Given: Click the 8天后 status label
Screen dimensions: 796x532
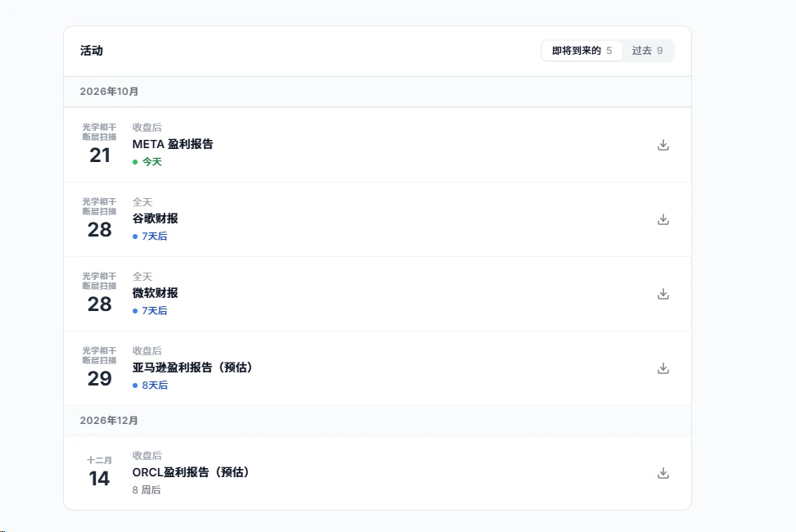Looking at the screenshot, I should [x=154, y=385].
